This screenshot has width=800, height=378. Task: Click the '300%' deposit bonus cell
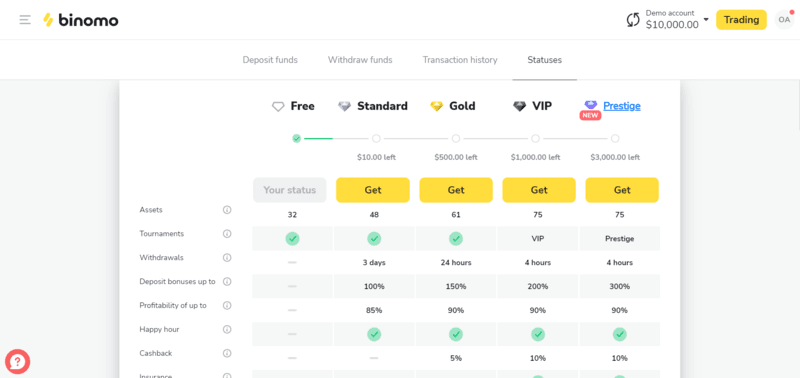pyautogui.click(x=619, y=287)
